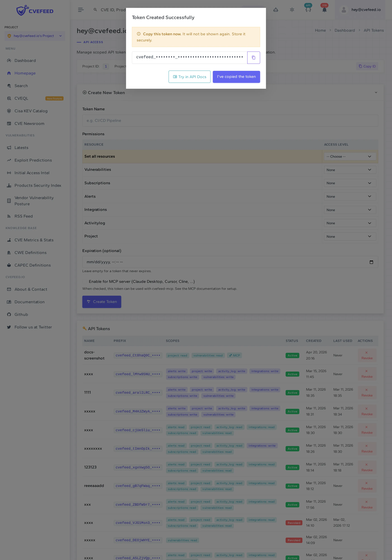Click the About & Contact envelope icon

9,289
